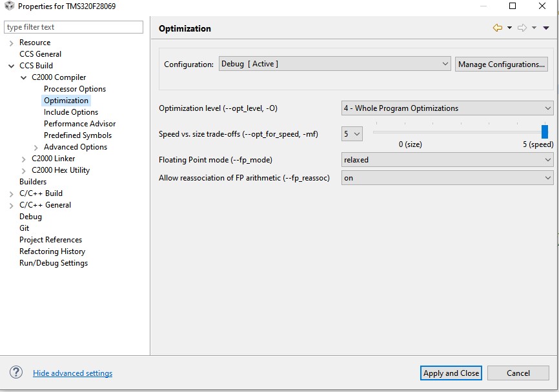Select the C/C++ Build tree item
Screen dimensions: 559x392
tap(41, 193)
